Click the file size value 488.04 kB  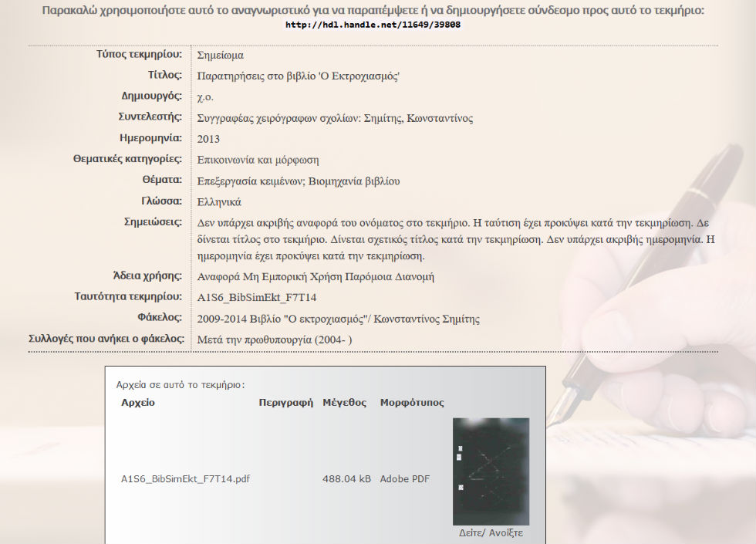[x=346, y=479]
